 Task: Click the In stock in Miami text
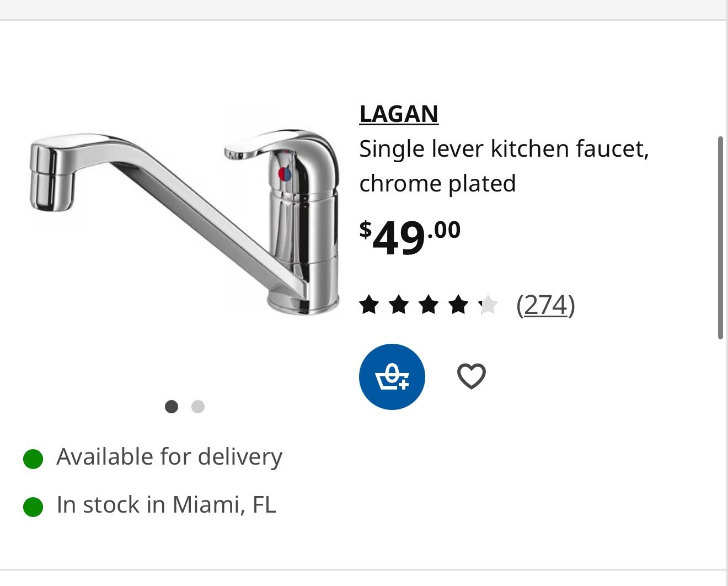coord(165,505)
